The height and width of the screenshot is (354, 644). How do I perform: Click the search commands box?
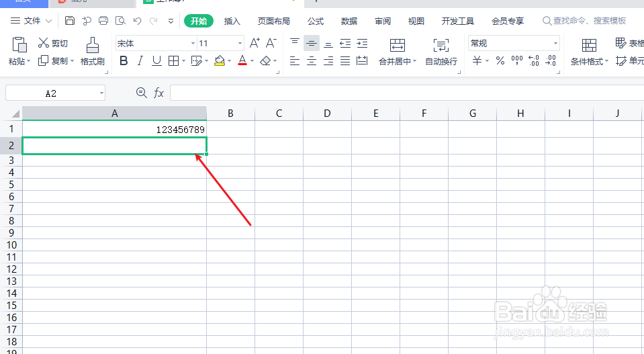tap(584, 21)
